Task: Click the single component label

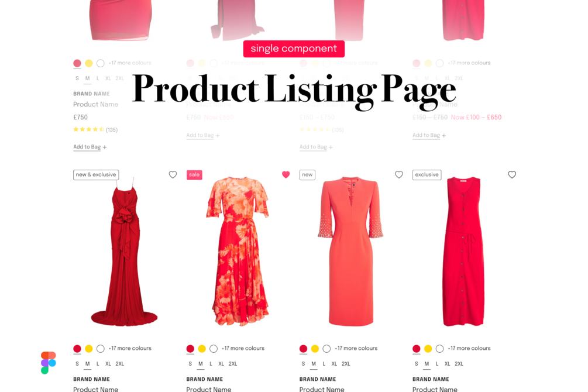Action: click(294, 49)
